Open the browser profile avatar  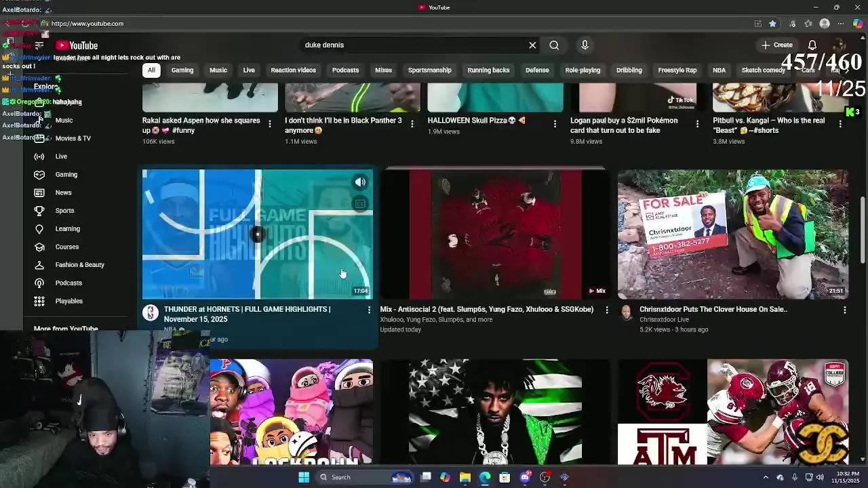coord(825,23)
